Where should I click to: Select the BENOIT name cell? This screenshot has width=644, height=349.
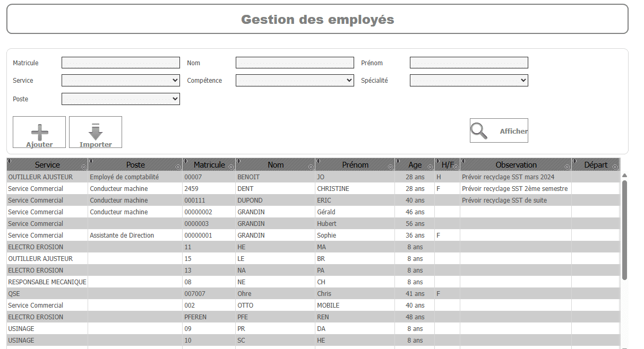(x=276, y=177)
